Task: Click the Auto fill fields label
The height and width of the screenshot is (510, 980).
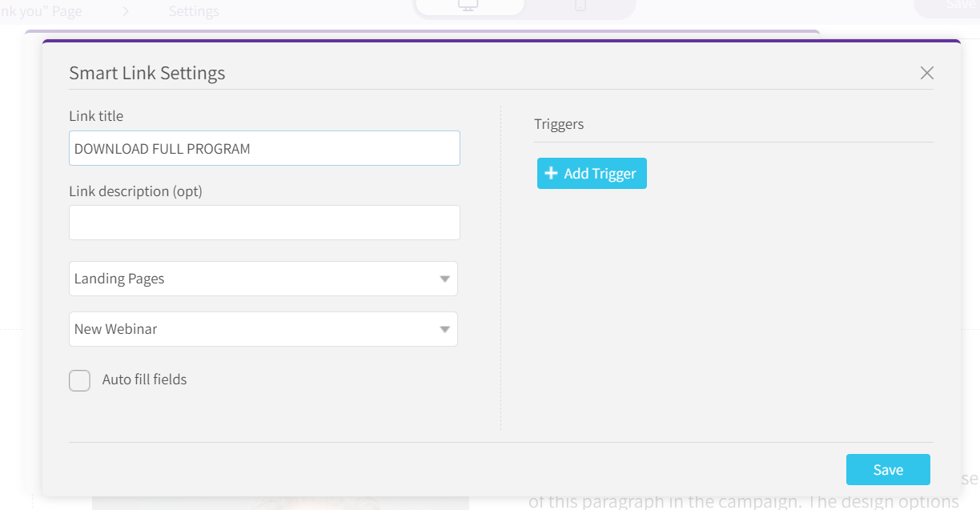Action: click(144, 379)
